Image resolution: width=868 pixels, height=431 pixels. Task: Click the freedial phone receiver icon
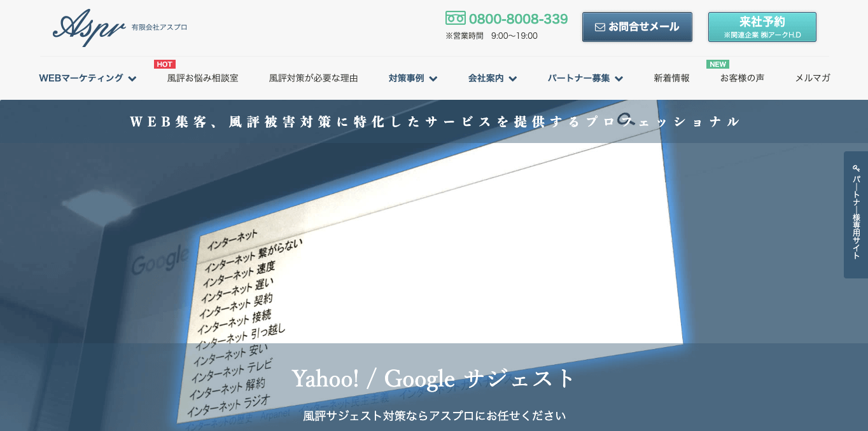pos(454,18)
